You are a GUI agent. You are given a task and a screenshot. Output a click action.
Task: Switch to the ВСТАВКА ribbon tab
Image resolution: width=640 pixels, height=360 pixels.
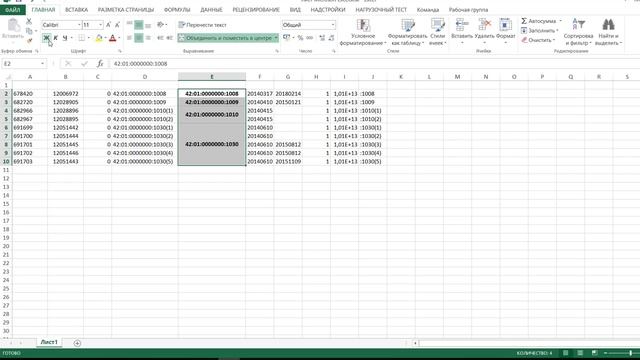point(76,9)
